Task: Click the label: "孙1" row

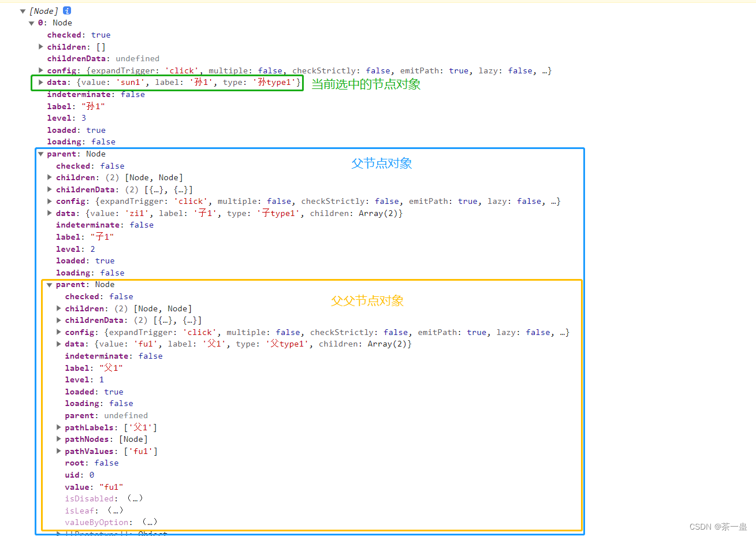Action: pyautogui.click(x=76, y=106)
